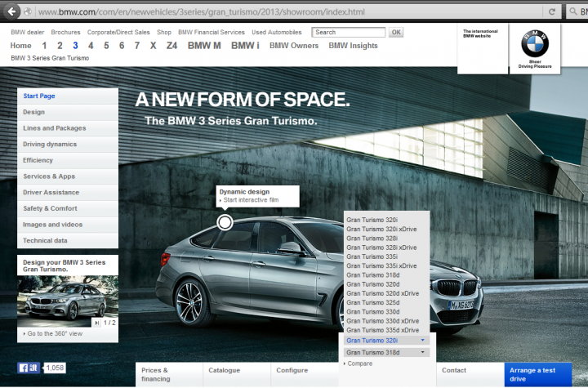The width and height of the screenshot is (588, 388).
Task: Open Driving dynamics section
Action: tap(68, 144)
